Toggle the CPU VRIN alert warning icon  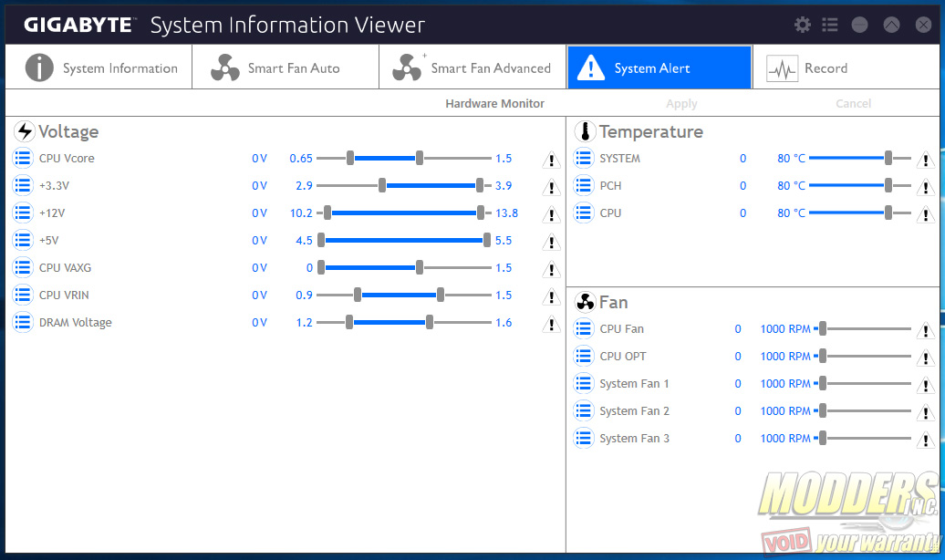pyautogui.click(x=551, y=296)
